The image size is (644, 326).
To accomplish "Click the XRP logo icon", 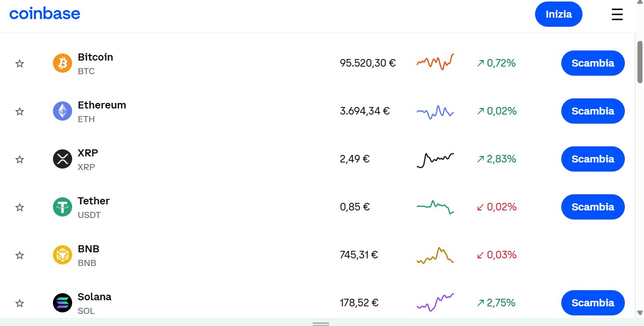I will click(x=62, y=158).
